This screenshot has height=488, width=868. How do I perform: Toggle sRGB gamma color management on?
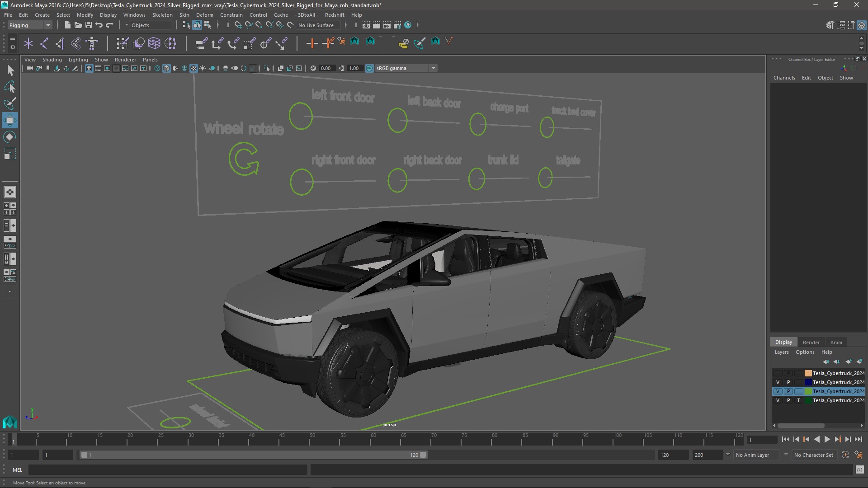point(369,68)
